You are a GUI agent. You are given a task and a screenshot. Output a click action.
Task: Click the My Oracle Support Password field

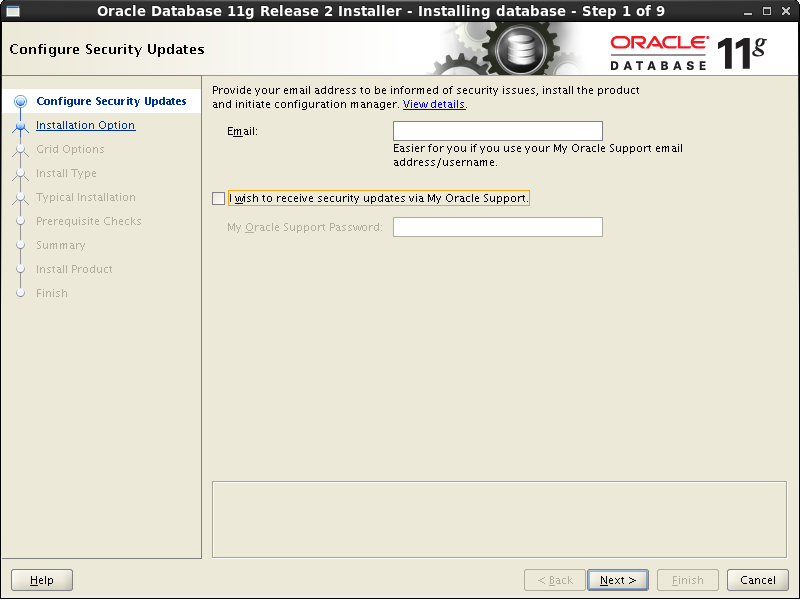point(497,227)
